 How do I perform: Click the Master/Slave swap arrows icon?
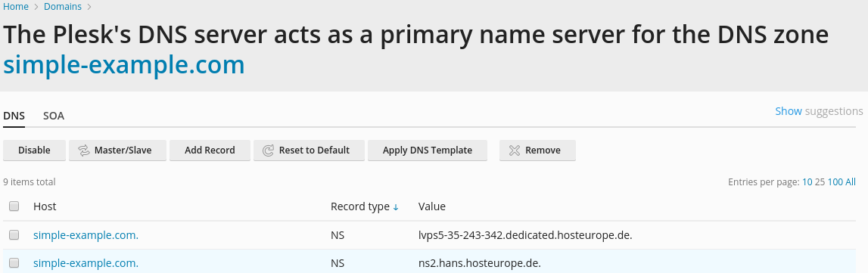pos(83,150)
